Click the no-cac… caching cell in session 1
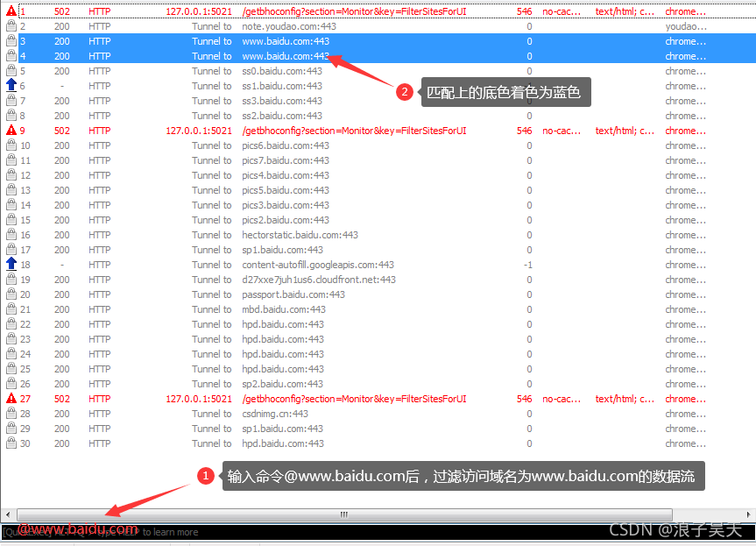This screenshot has height=546, width=756. [562, 11]
